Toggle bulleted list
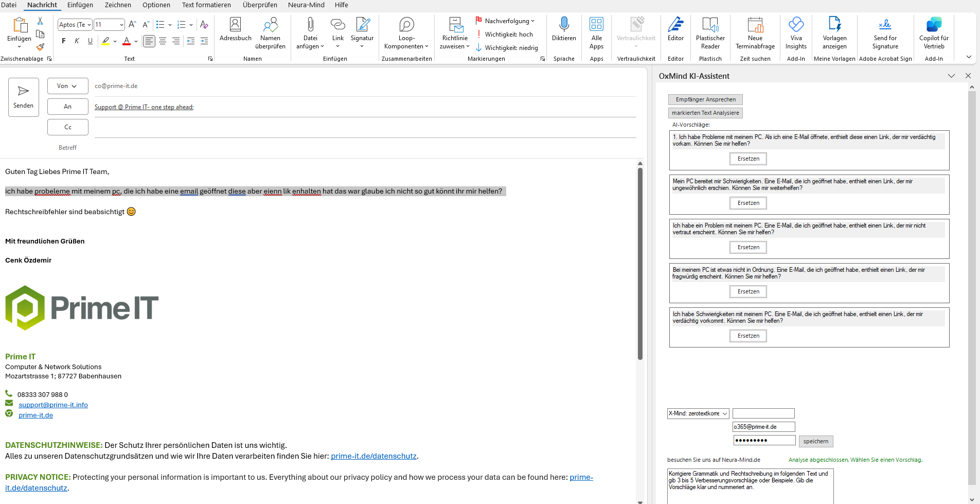Image resolution: width=980 pixels, height=504 pixels. coord(161,24)
